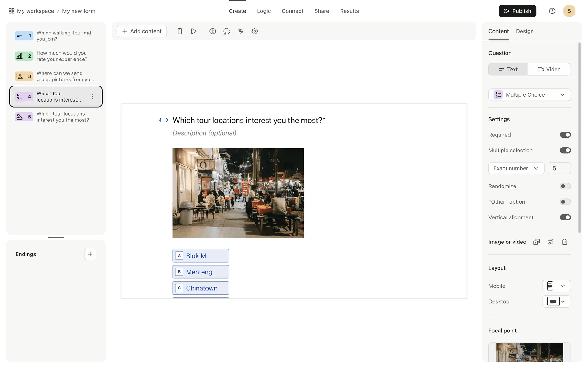Screen dimensions: 588x368
Task: Click the Publish button
Action: [x=517, y=11]
